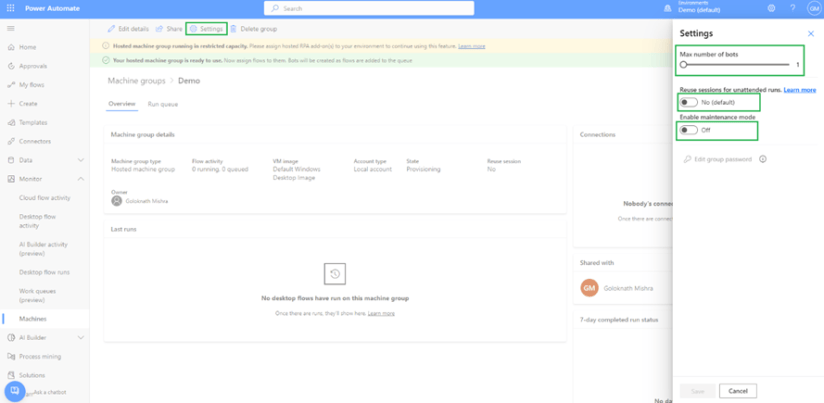Viewport: 824px width, 403px height.
Task: Go to My flows
Action: click(x=32, y=85)
